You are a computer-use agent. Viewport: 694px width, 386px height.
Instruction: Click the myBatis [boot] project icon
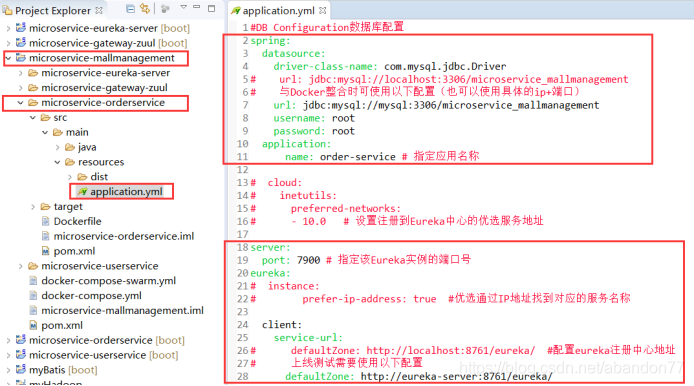20,369
